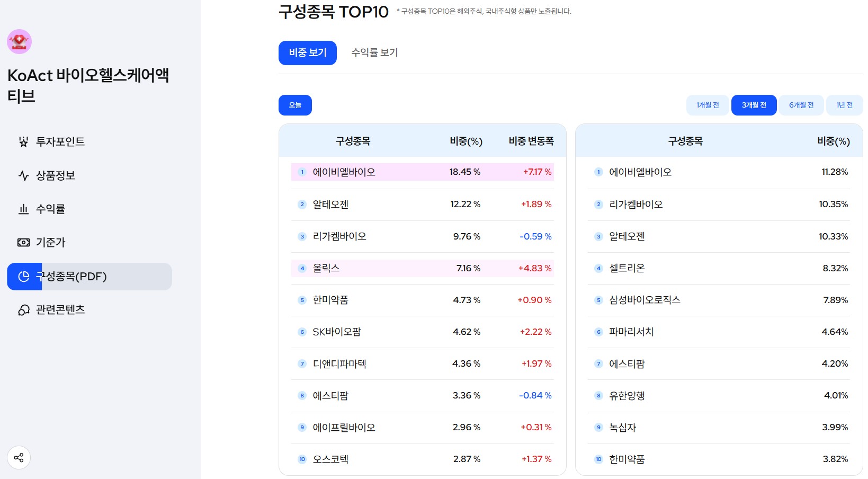Click the 오늘 button

(x=295, y=105)
